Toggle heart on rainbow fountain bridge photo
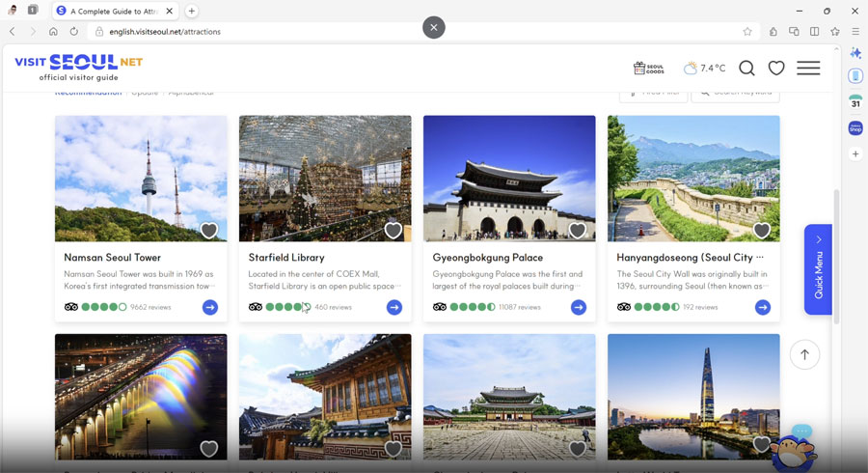The height and width of the screenshot is (473, 868). tap(208, 448)
